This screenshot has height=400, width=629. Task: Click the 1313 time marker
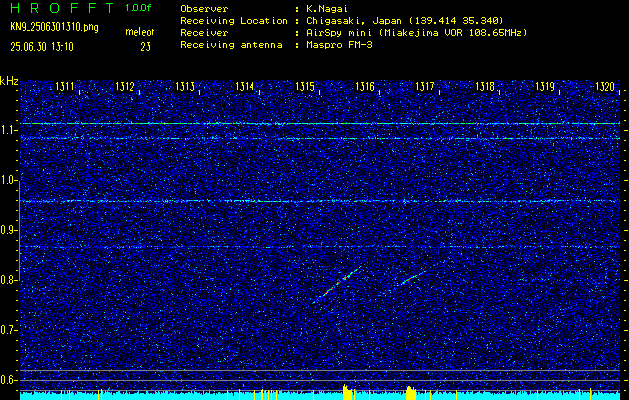[x=185, y=86]
